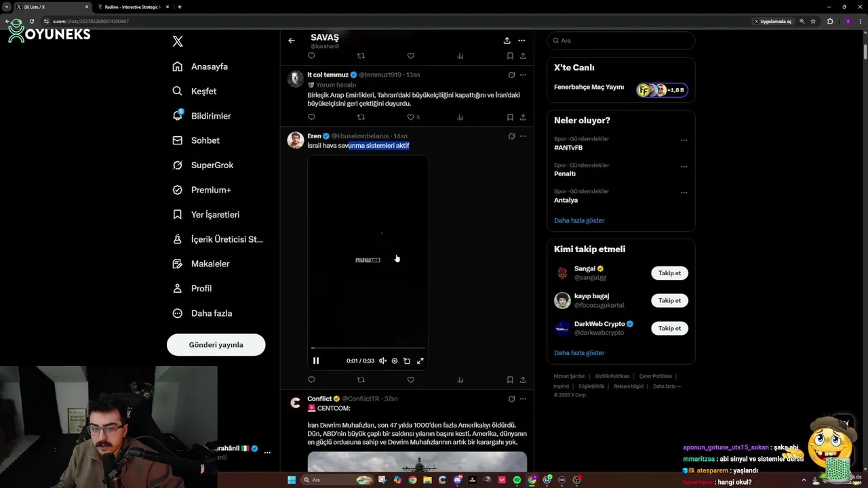Open İçerik Üreticisi Stüdyosu item
This screenshot has width=868, height=488.
click(x=217, y=239)
